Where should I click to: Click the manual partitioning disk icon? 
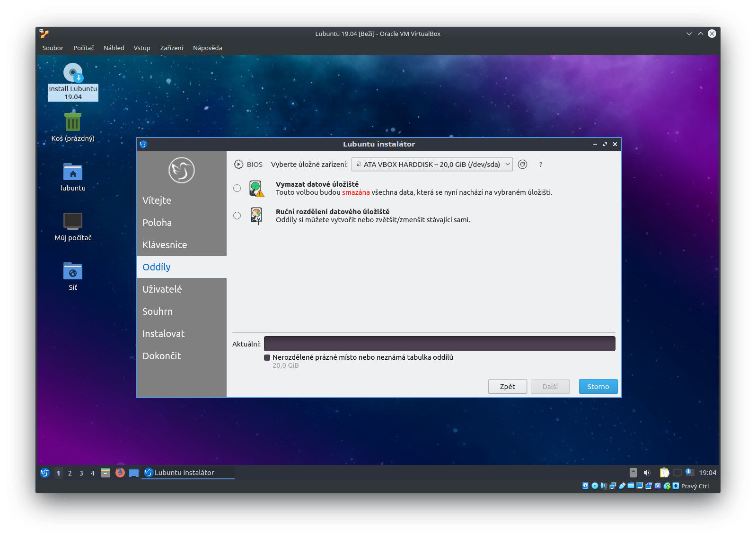256,216
